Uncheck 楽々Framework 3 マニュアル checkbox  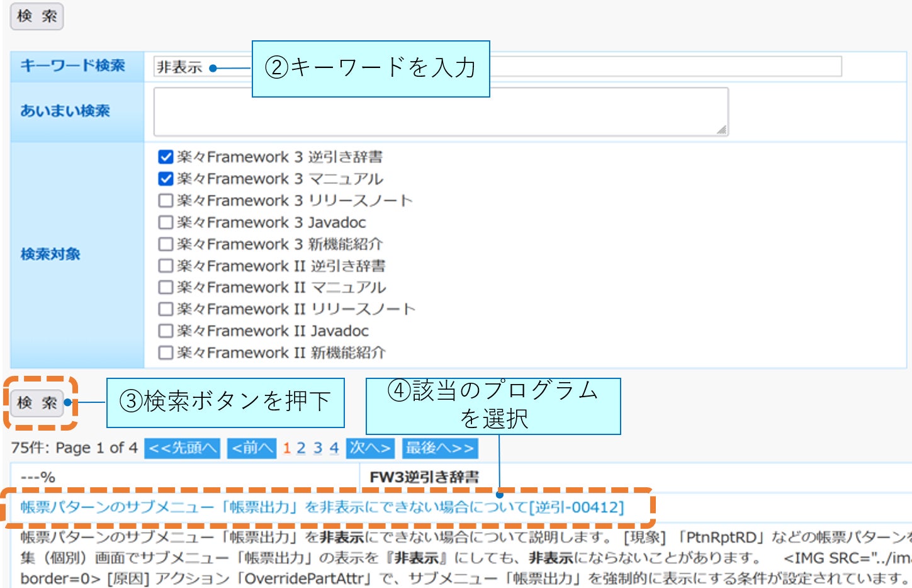[x=166, y=179]
